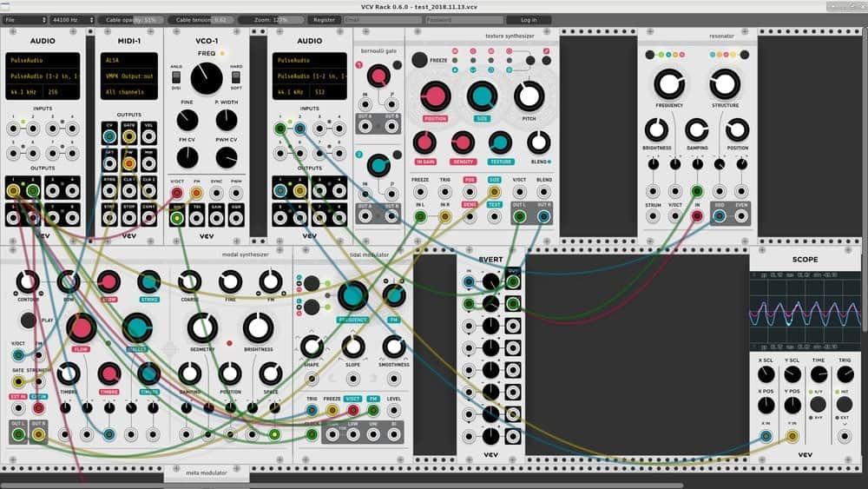The height and width of the screenshot is (489, 868).
Task: Click OUT A jack of bernoulli gate 1
Action: [365, 127]
